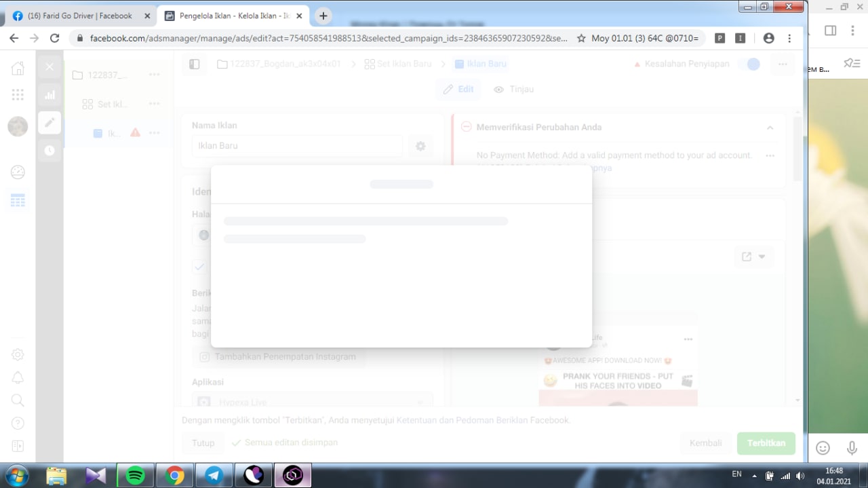Viewport: 868px width, 488px height.
Task: Open the nine-dot all tools grid
Action: [18, 95]
